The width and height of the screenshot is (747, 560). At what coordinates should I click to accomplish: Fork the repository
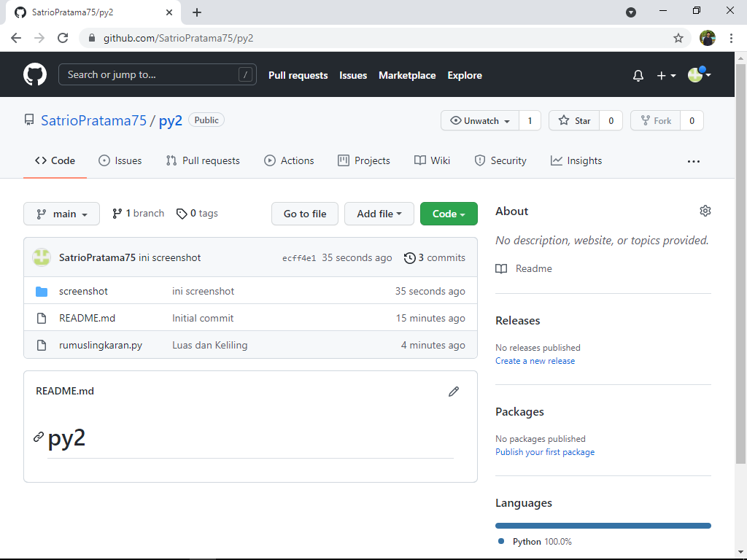coord(656,120)
